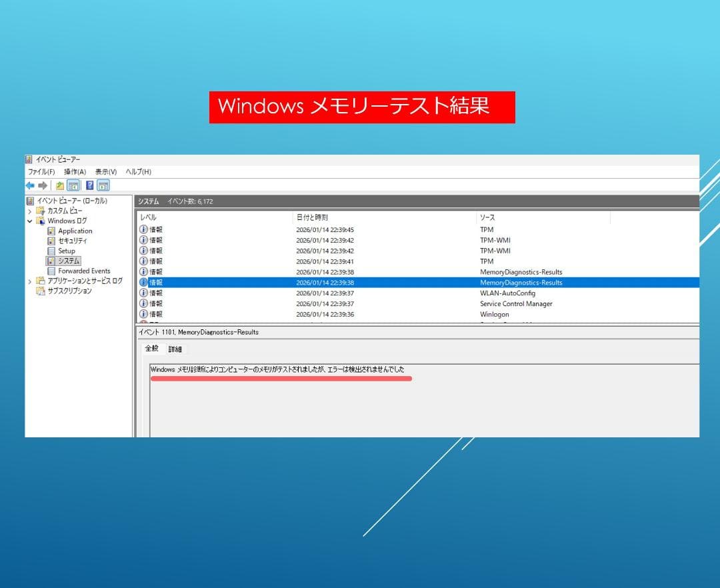Image resolution: width=720 pixels, height=588 pixels.
Task: Switch to the 詳細 tab
Action: coord(175,349)
